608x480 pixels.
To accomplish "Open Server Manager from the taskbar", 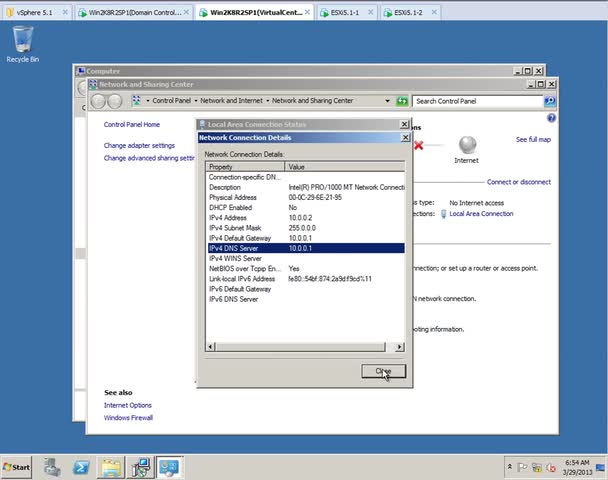I will click(x=52, y=467).
